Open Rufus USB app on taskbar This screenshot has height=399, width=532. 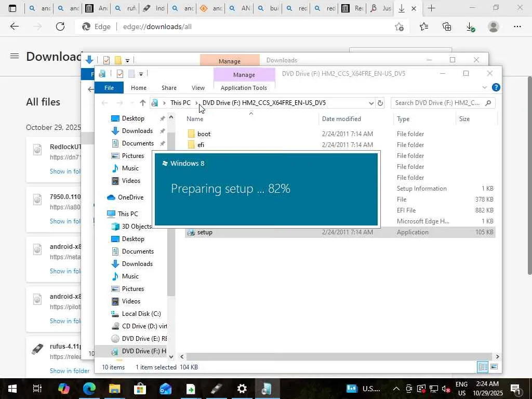click(217, 389)
